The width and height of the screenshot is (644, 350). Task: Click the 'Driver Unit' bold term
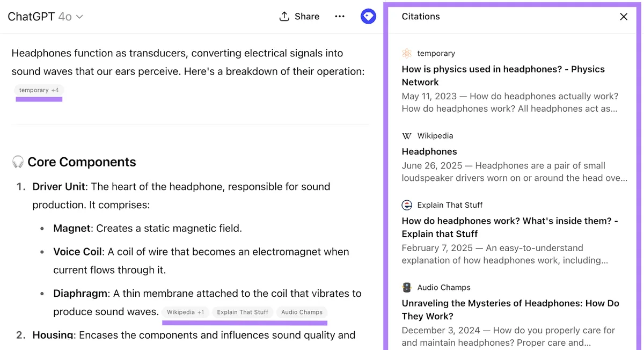(59, 187)
